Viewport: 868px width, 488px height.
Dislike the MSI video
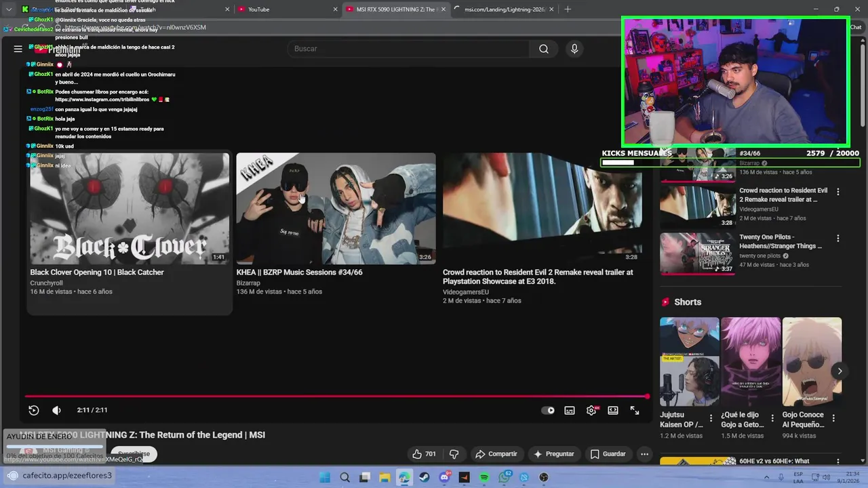point(454,454)
